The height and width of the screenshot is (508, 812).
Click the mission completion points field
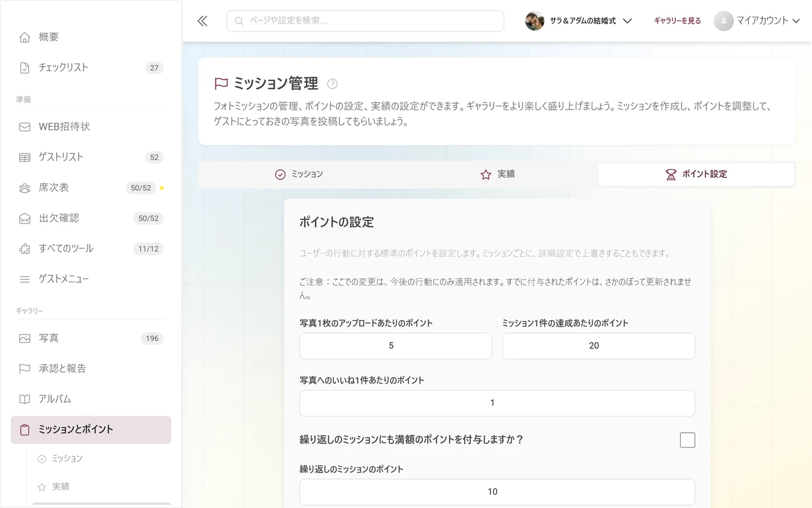[599, 346]
